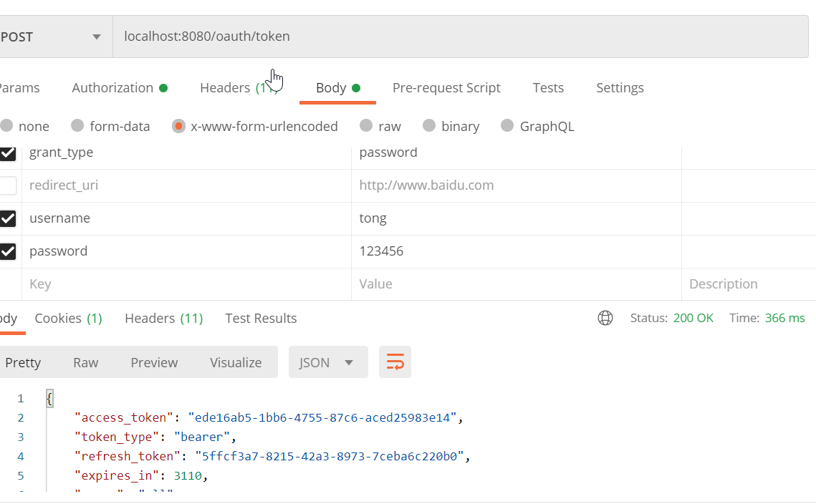Click the Visualize response view button
The height and width of the screenshot is (504, 816).
pyautogui.click(x=236, y=362)
